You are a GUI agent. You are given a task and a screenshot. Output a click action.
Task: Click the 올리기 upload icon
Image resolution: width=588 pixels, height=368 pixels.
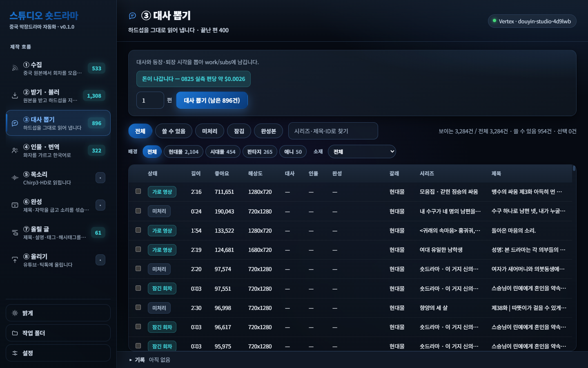click(x=15, y=260)
